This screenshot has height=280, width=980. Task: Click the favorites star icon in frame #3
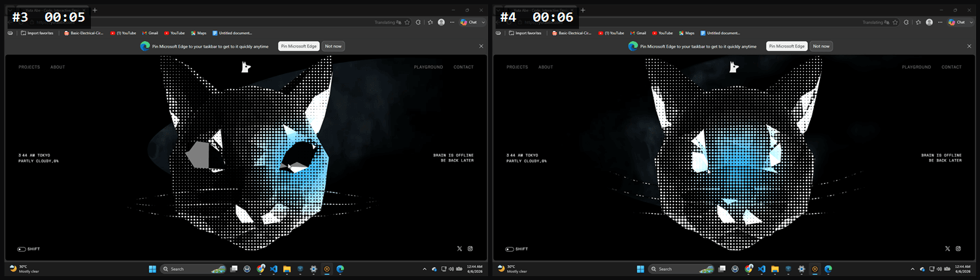coord(407,22)
